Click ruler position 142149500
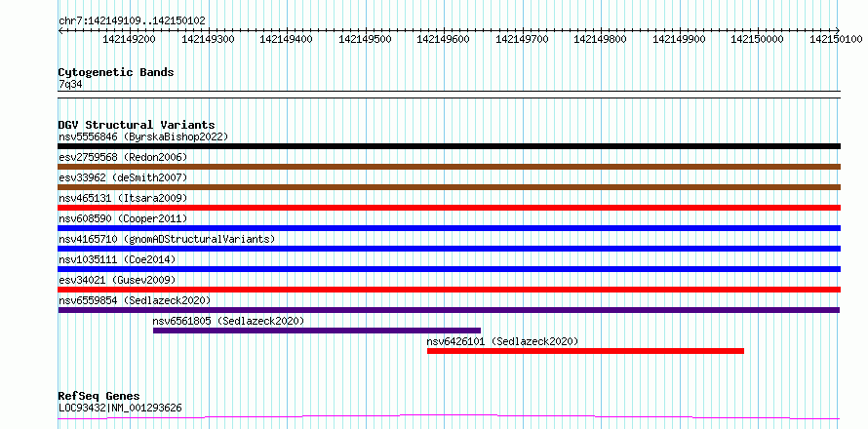 (x=365, y=39)
